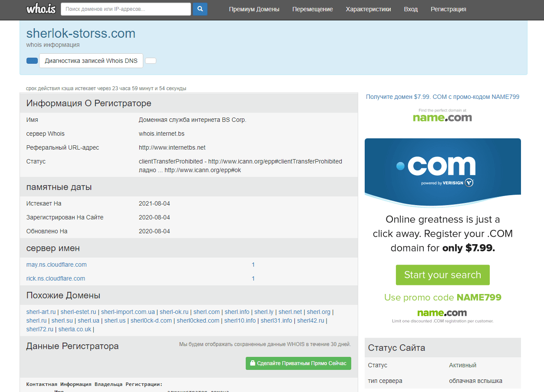This screenshot has width=544, height=392.
Task: Open the Регистрация page
Action: point(448,9)
